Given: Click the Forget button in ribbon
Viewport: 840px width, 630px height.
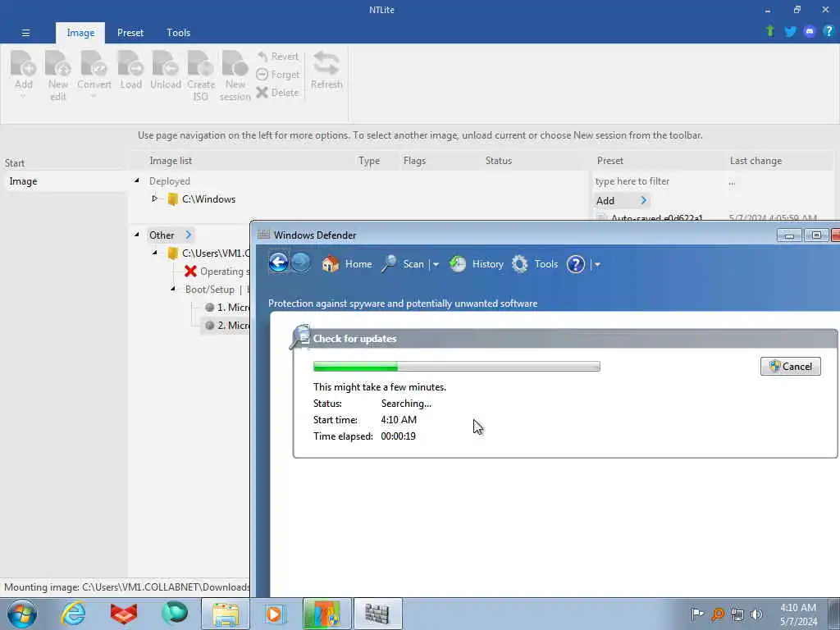Looking at the screenshot, I should point(277,75).
